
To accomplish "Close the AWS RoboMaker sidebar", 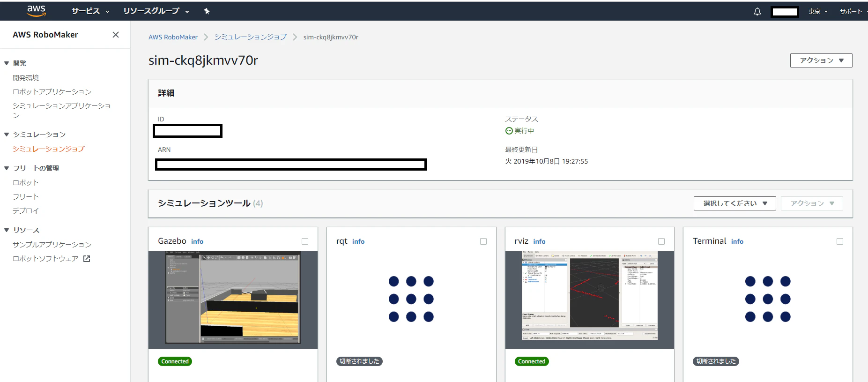I will coord(116,35).
